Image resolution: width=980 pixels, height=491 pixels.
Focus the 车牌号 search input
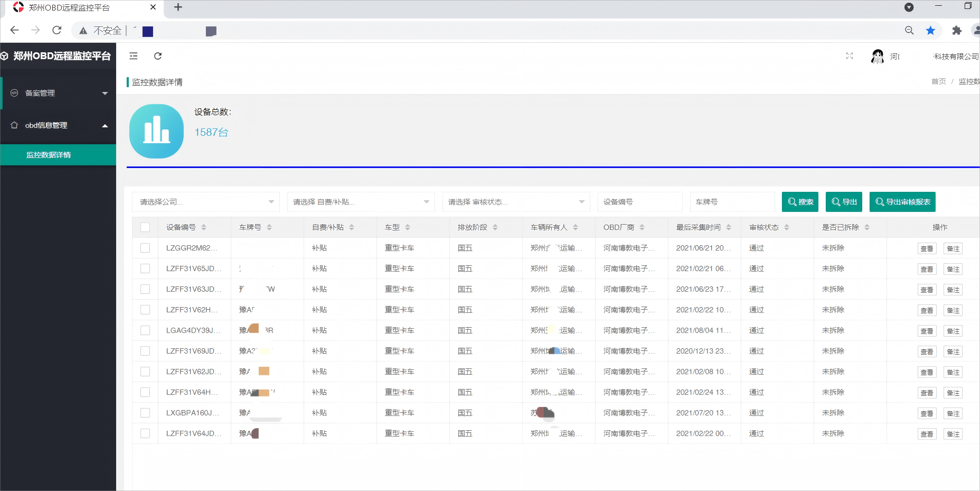coord(732,202)
